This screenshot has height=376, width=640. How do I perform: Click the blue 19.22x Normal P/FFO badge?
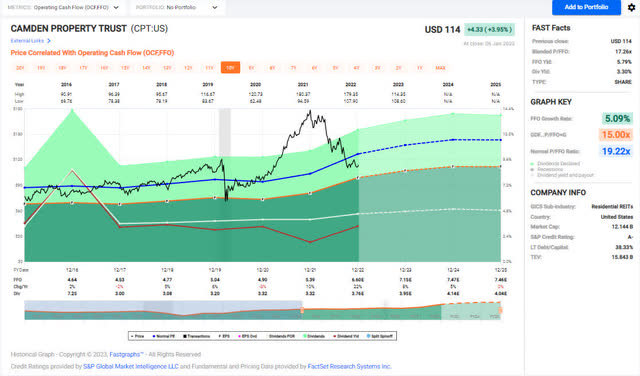point(616,151)
